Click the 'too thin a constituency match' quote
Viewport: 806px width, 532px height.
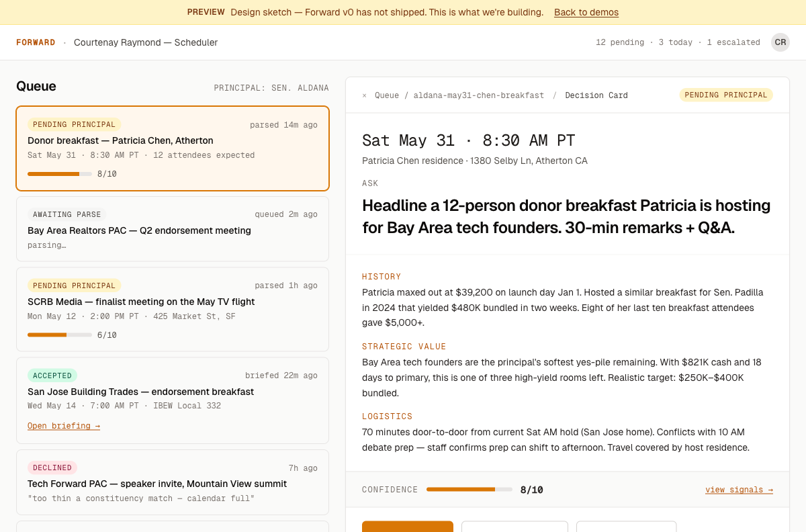141,498
